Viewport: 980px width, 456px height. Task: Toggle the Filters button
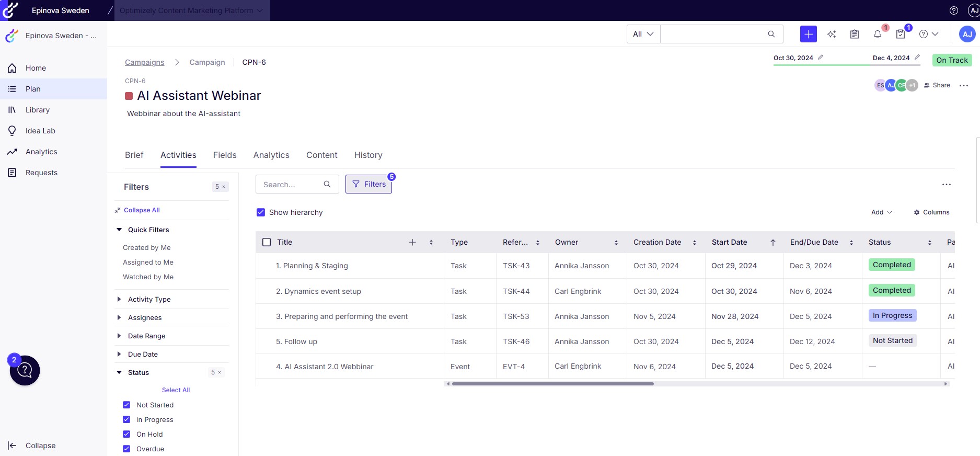click(x=368, y=184)
